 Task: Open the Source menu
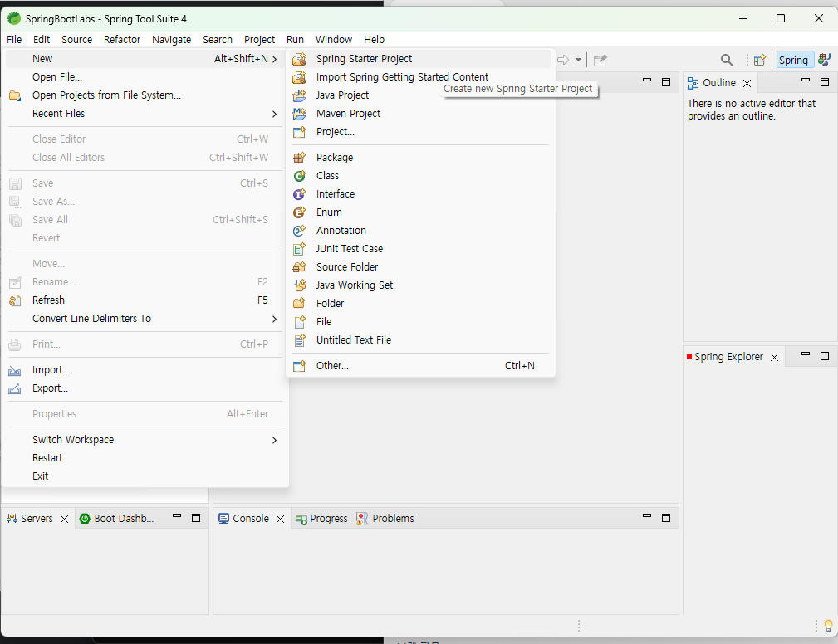(x=76, y=40)
